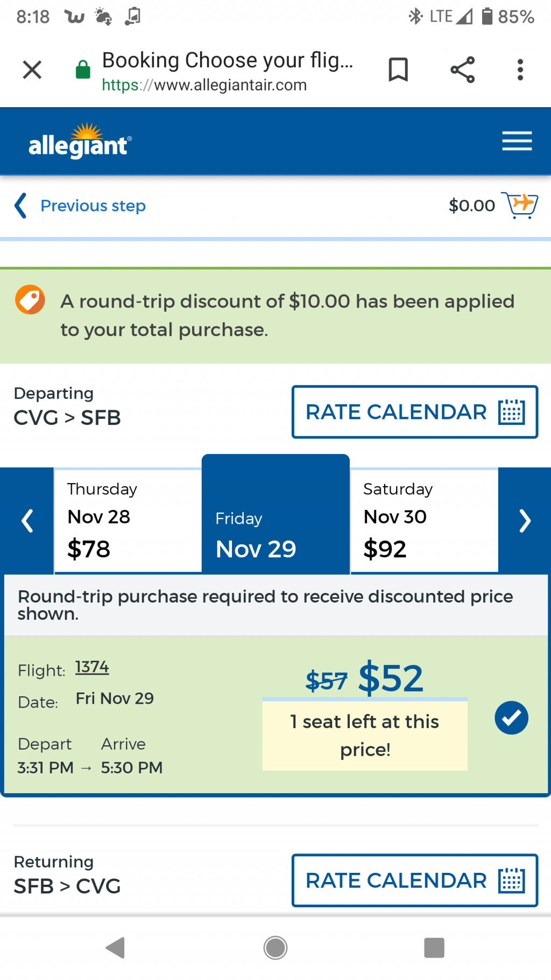Open the Allegiant hamburger menu

point(517,141)
